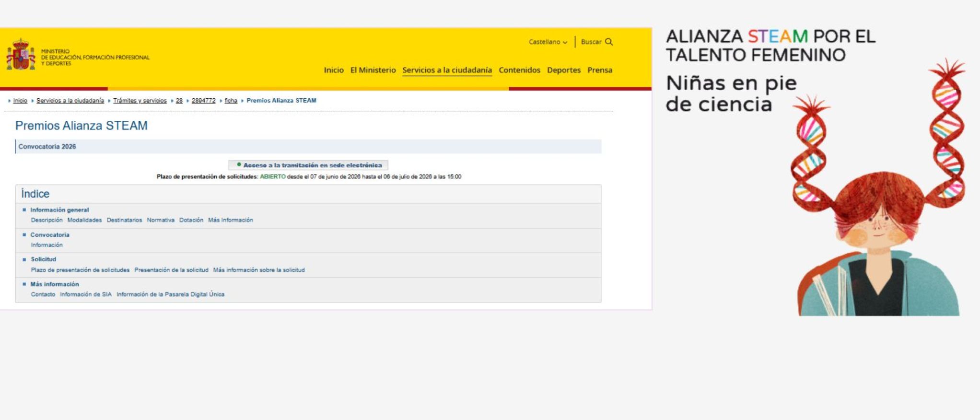Click the Índice heading

pos(35,194)
